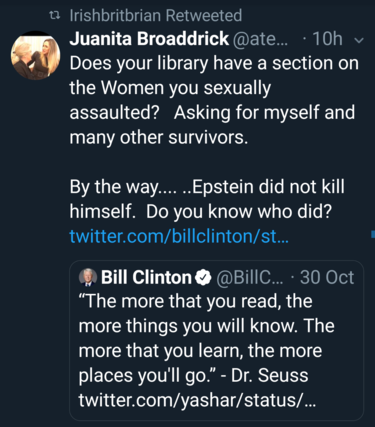Click the '- Dr. Seuss' attribution text
The height and width of the screenshot is (427, 375).
point(264,375)
